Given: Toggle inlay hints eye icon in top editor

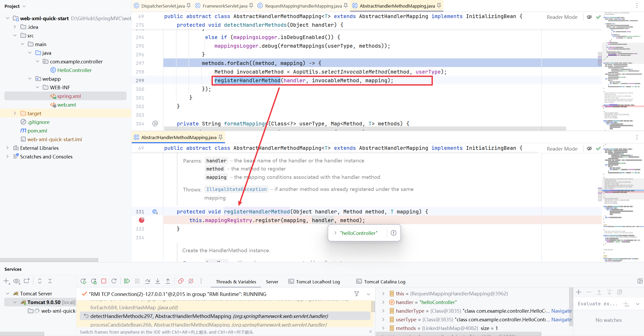Looking at the screenshot, I should 589,17.
